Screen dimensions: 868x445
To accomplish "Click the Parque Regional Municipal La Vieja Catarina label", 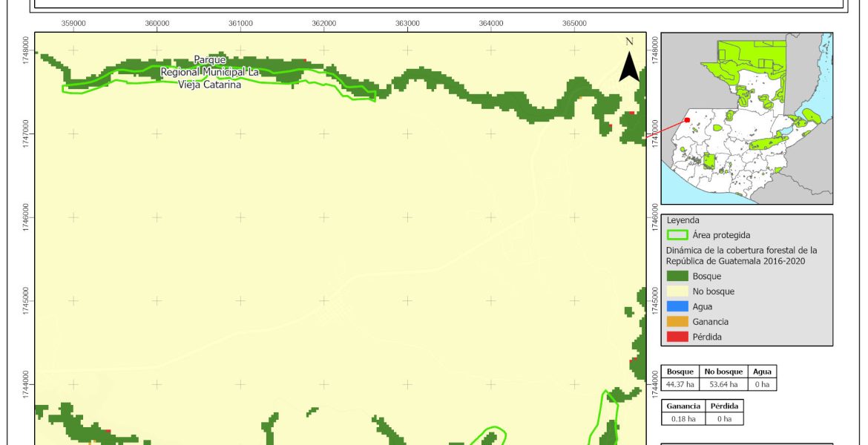I will (x=210, y=72).
